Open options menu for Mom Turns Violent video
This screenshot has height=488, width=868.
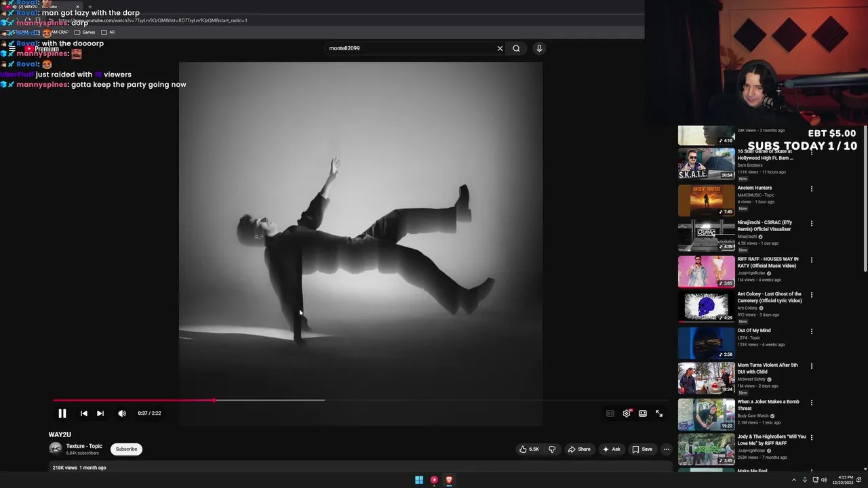point(812,366)
